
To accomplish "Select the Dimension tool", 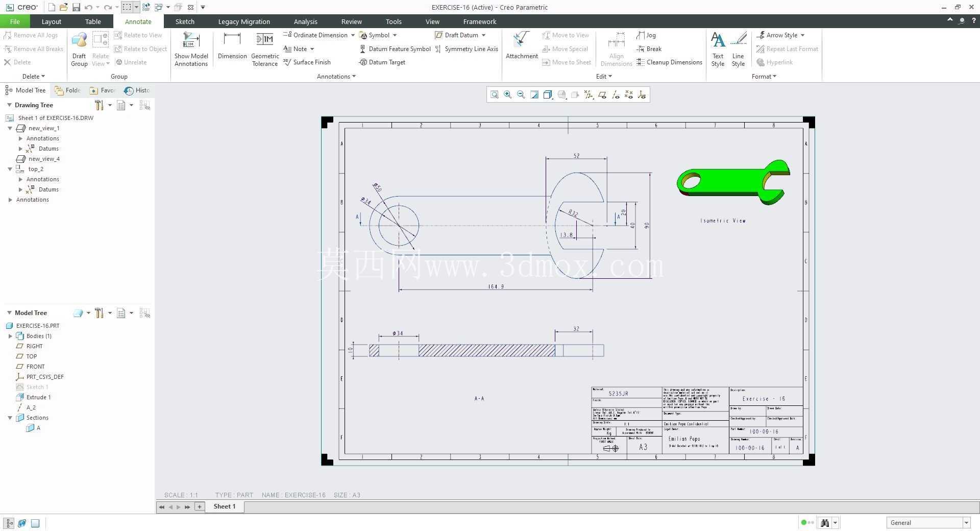I will (x=232, y=46).
